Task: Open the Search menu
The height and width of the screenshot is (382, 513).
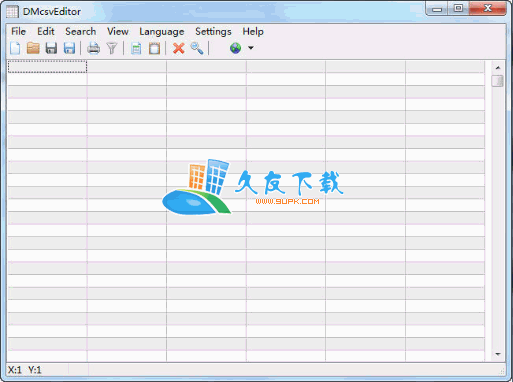Action: [x=81, y=31]
